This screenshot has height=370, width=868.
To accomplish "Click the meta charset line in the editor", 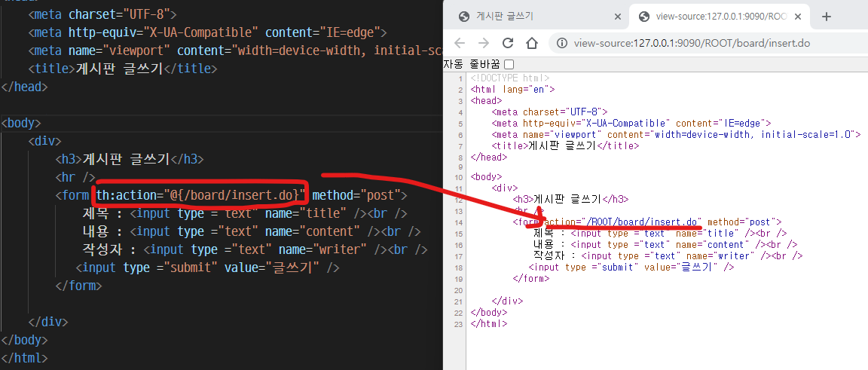I will pyautogui.click(x=103, y=14).
